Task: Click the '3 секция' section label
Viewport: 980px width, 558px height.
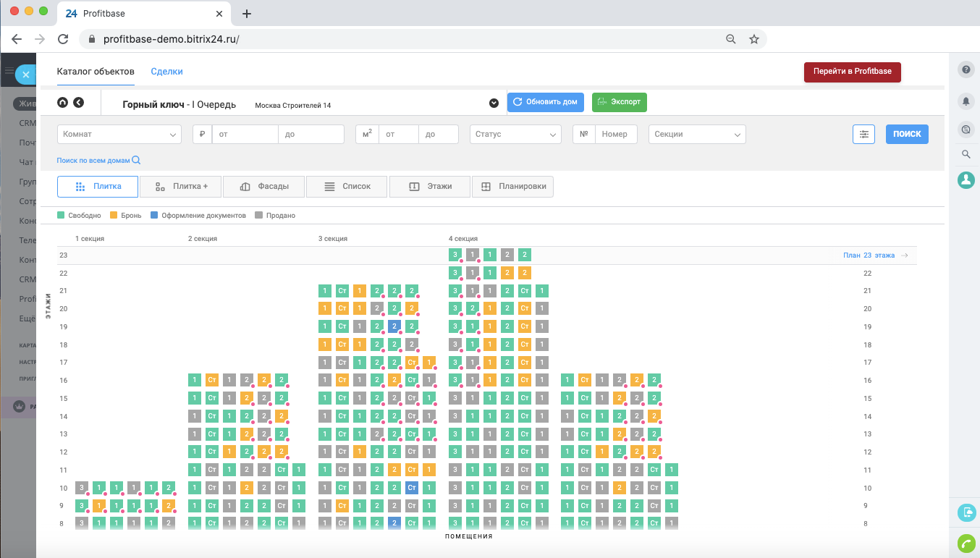Action: pos(333,238)
